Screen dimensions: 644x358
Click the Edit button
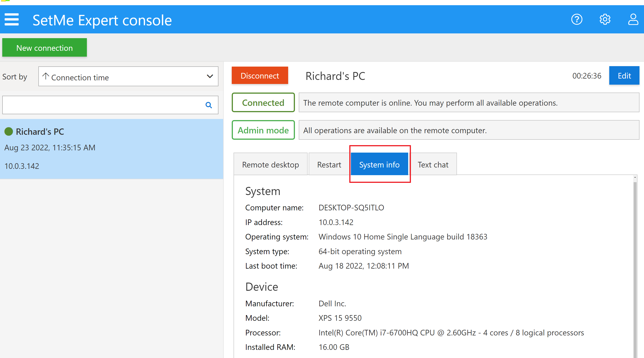pos(624,75)
